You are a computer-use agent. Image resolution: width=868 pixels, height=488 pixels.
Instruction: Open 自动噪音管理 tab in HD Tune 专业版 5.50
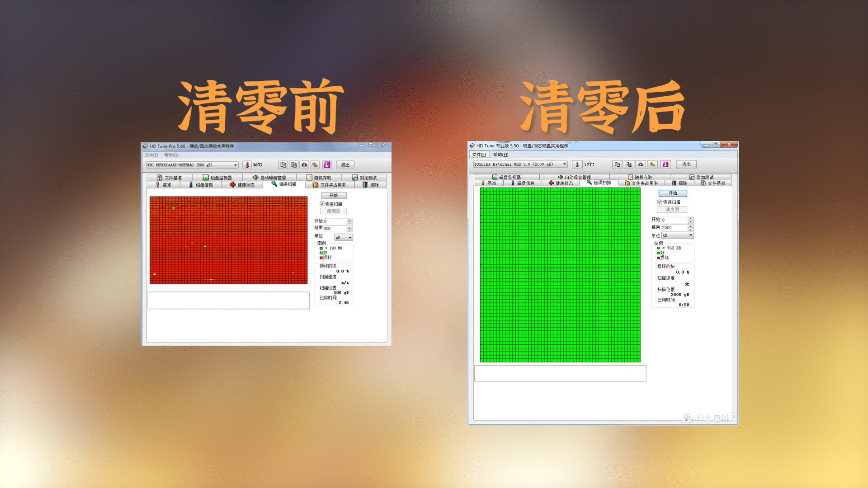coord(575,177)
